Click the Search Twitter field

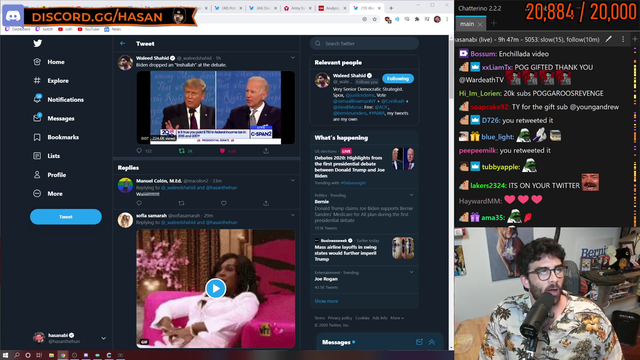(x=364, y=43)
